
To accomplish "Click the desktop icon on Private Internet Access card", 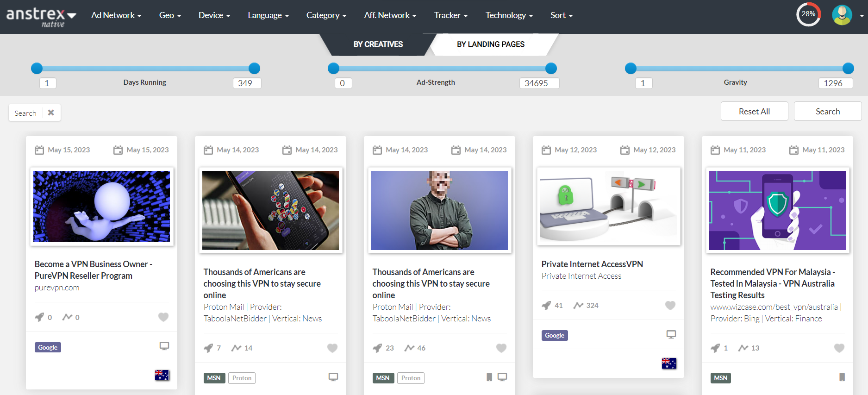I will pos(671,334).
